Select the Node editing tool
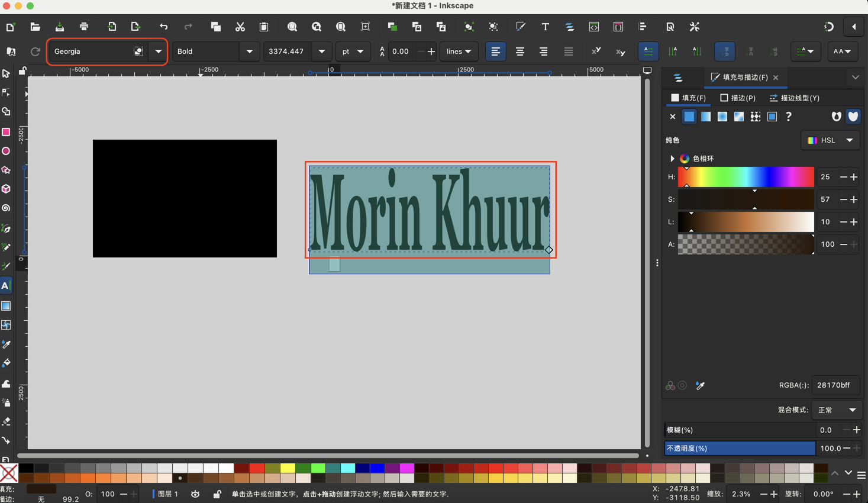This screenshot has width=868, height=503. coord(7,93)
